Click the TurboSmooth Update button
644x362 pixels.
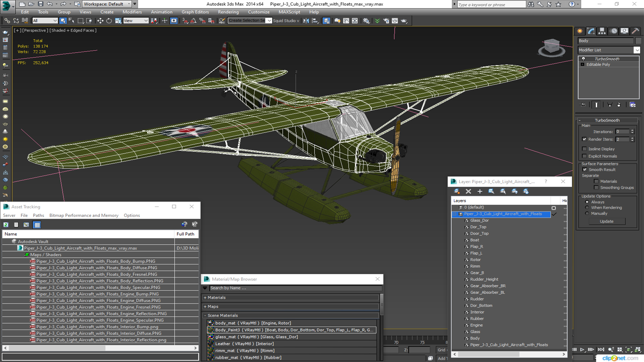606,222
